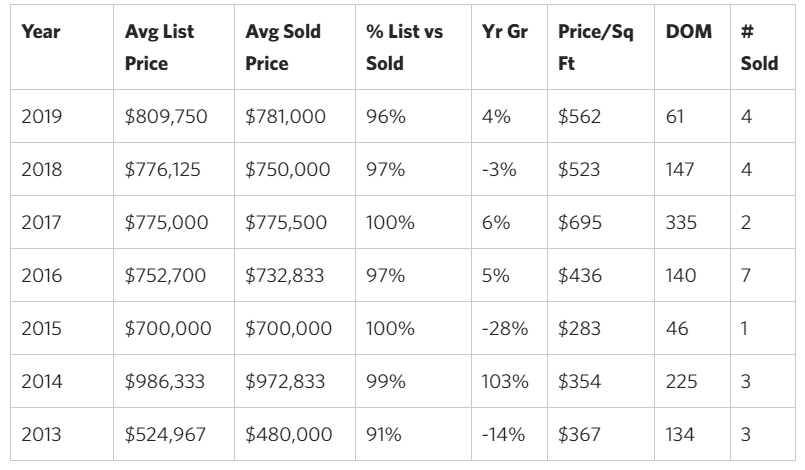The image size is (805, 470).
Task: Click the 335 days on market cell
Action: click(681, 222)
